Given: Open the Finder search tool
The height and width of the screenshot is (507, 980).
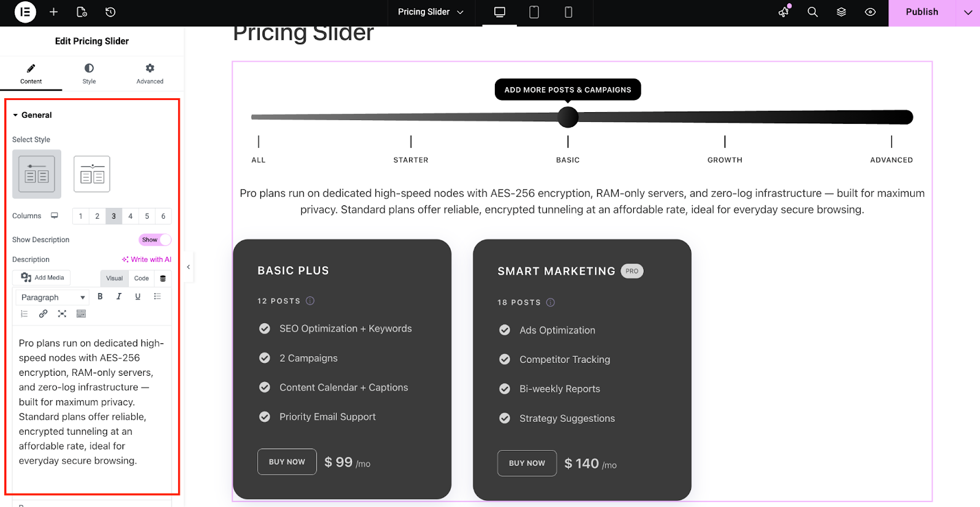Looking at the screenshot, I should click(x=812, y=12).
